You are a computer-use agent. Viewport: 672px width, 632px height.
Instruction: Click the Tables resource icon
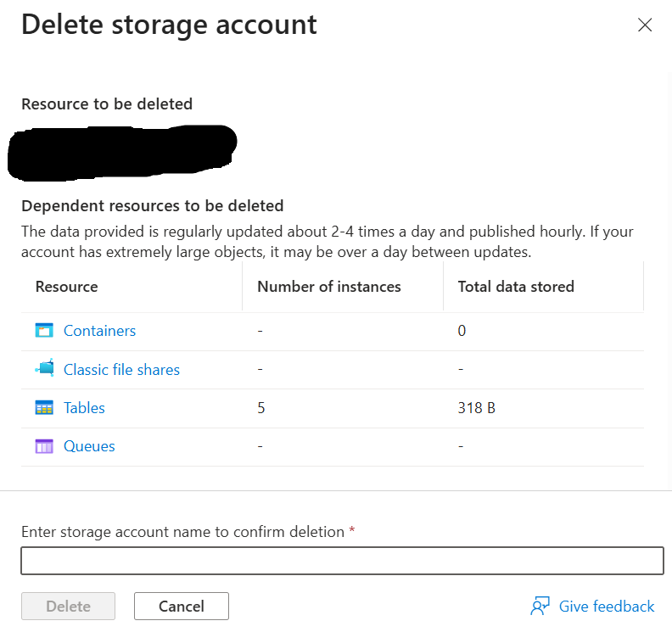44,407
